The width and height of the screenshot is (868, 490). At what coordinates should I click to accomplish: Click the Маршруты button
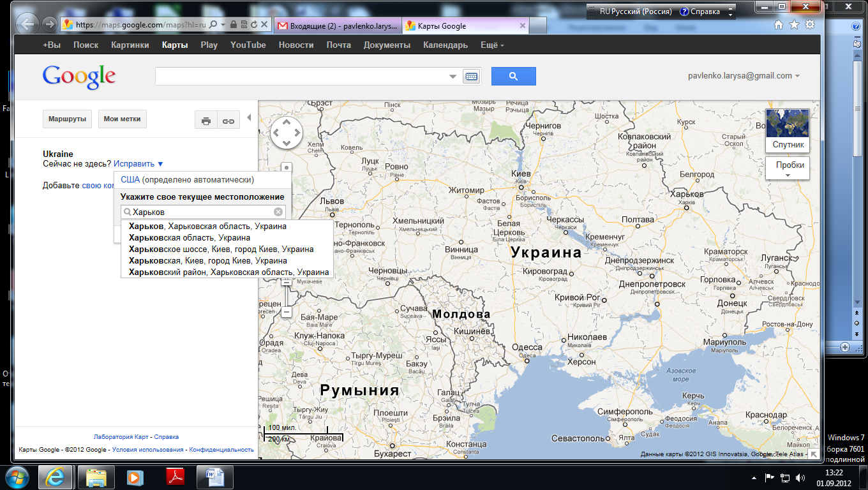tap(68, 119)
